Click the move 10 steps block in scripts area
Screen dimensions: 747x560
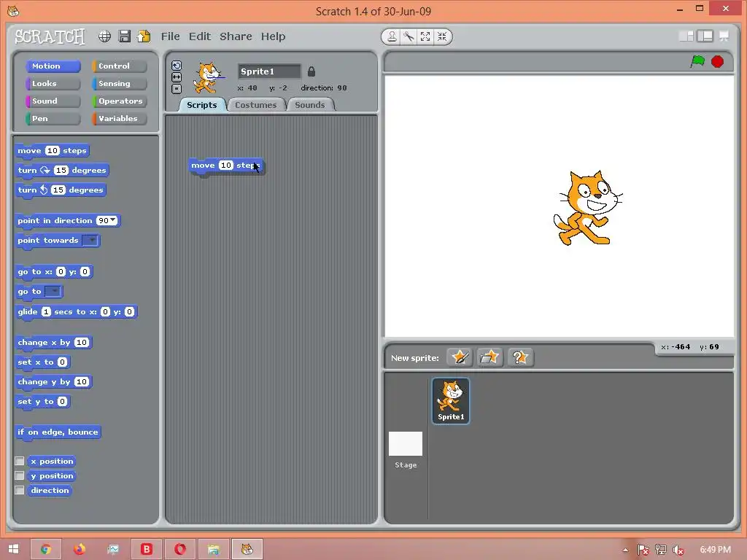[x=226, y=166]
